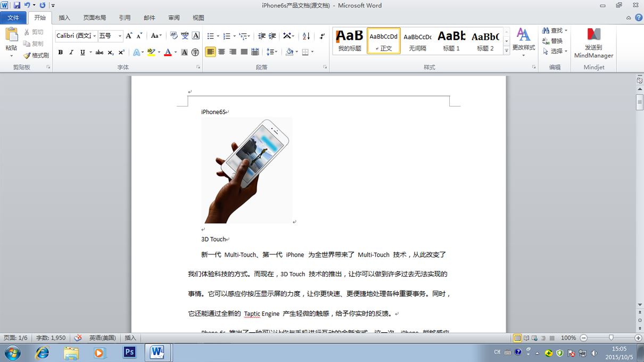This screenshot has width=644, height=362.
Task: Click the word count 字数: 1,950
Action: [51, 338]
